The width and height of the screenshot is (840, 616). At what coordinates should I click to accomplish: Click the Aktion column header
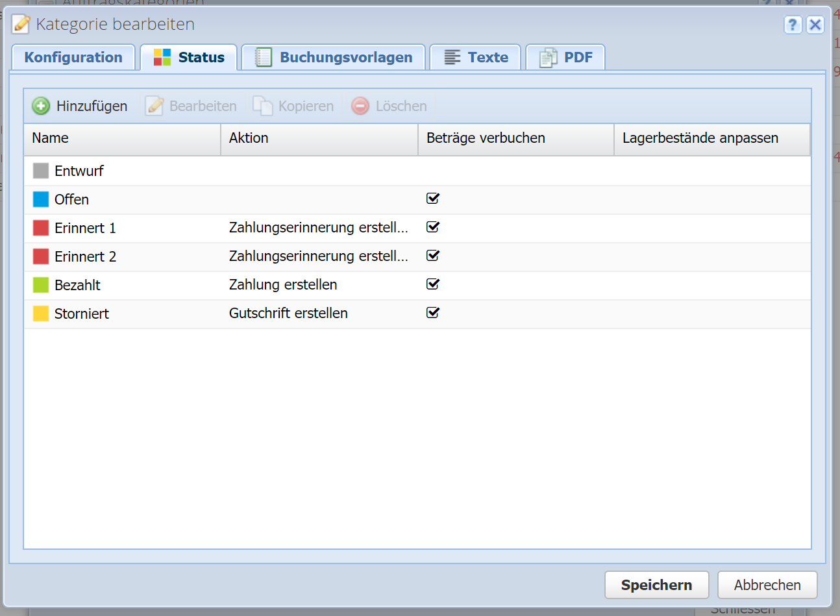(249, 138)
